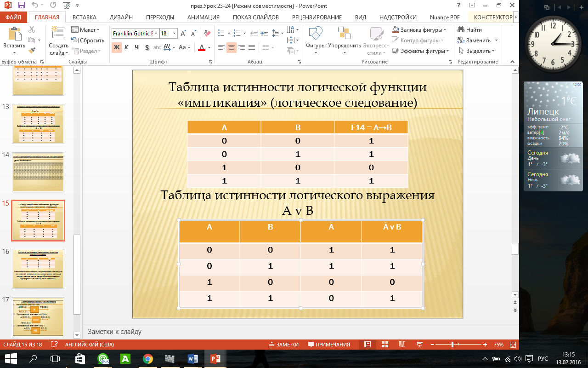The image size is (588, 368).
Task: Select the Format Painter brush
Action: click(32, 50)
